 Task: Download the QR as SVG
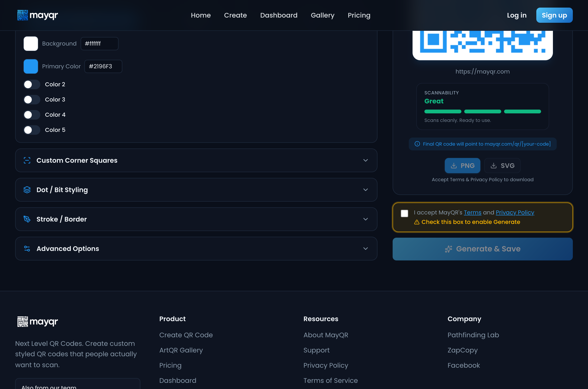click(x=502, y=166)
